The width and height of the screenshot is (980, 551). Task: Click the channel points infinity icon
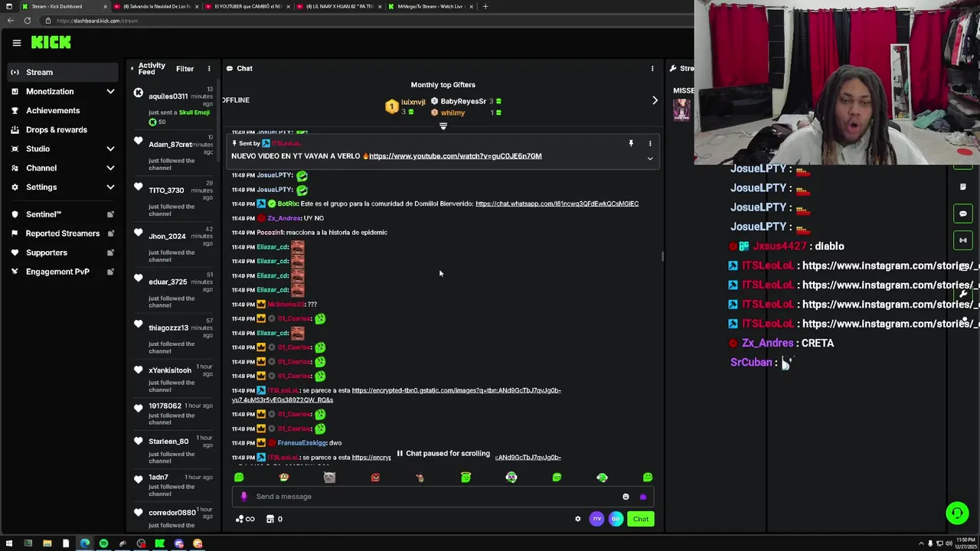tap(245, 519)
